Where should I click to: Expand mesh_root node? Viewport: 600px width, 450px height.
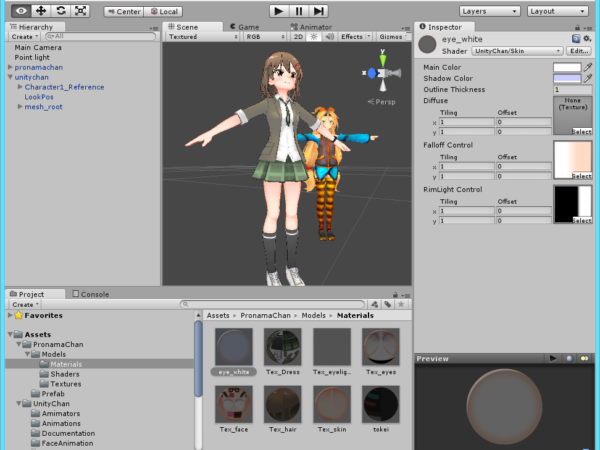tap(20, 107)
